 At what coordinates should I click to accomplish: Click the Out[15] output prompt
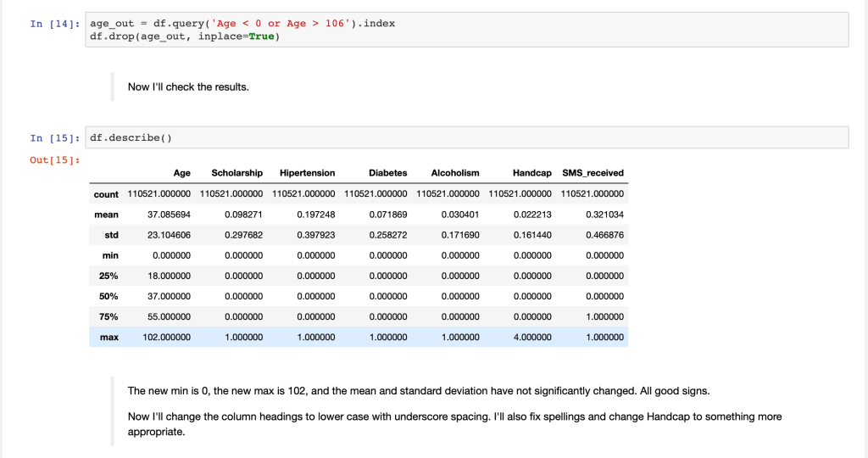point(54,159)
